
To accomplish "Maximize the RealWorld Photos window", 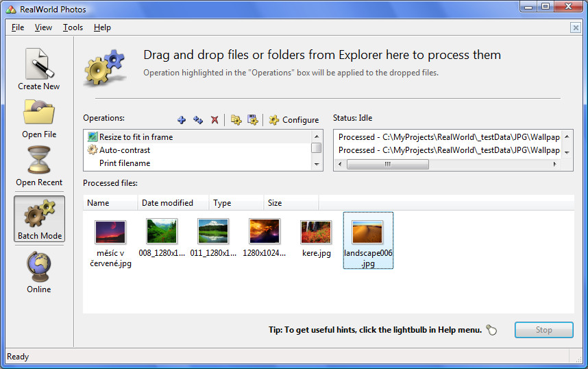I will 546,7.
